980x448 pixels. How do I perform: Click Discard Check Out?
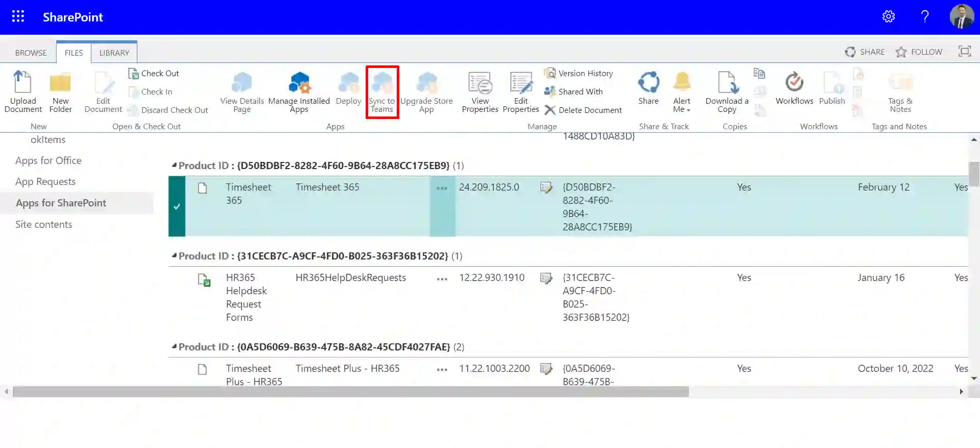click(x=168, y=110)
